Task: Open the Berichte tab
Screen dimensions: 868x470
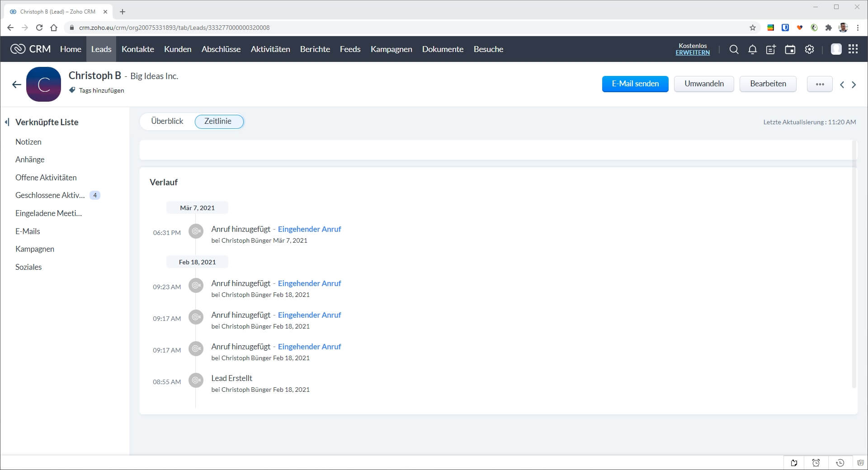Action: [x=315, y=49]
